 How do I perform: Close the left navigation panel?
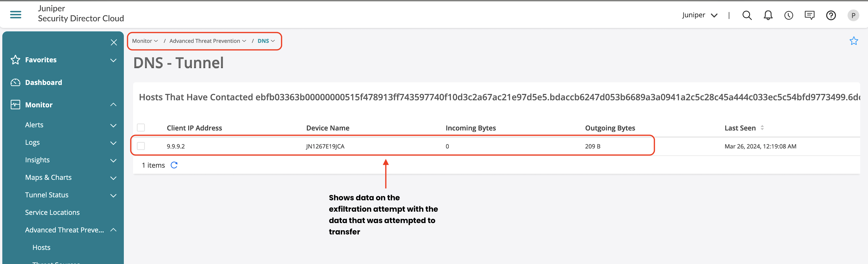point(113,42)
